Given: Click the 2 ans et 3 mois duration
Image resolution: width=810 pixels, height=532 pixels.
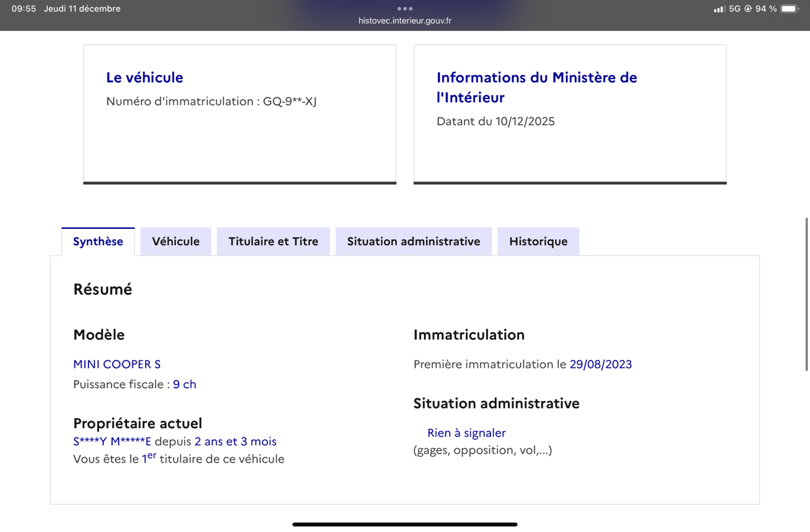Looking at the screenshot, I should [235, 442].
